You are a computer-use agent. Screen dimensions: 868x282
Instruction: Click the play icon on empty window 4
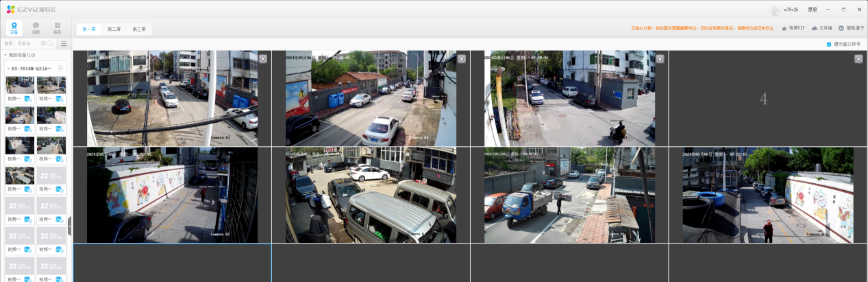click(858, 59)
